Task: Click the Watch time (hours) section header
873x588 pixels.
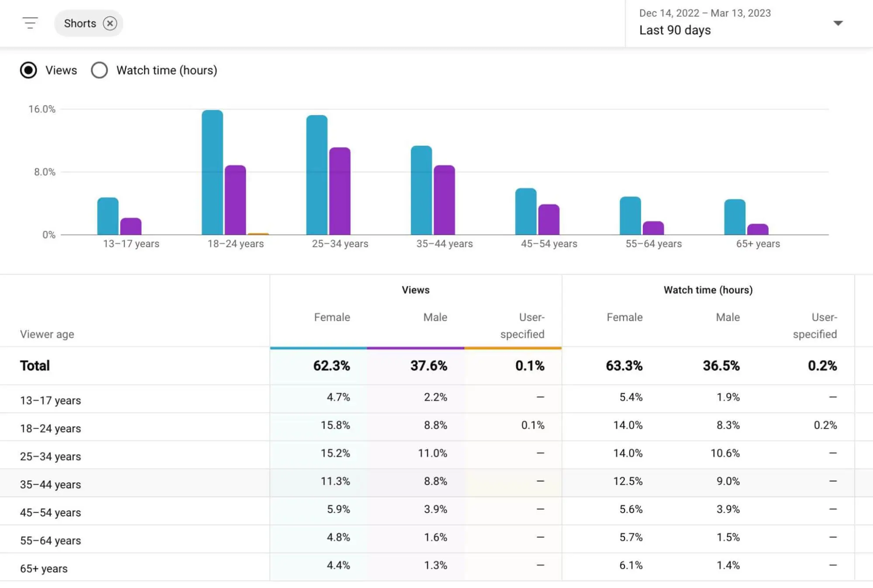Action: coord(708,290)
